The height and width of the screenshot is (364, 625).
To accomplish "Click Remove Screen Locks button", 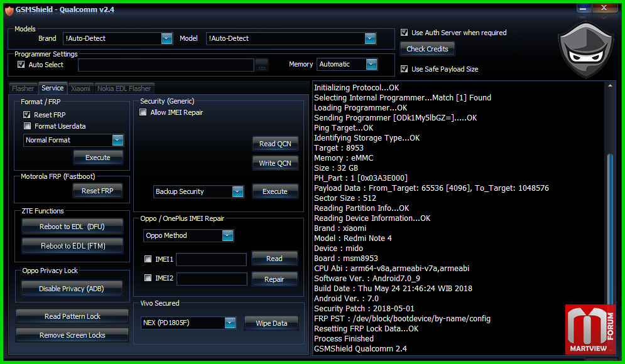I will [x=72, y=335].
